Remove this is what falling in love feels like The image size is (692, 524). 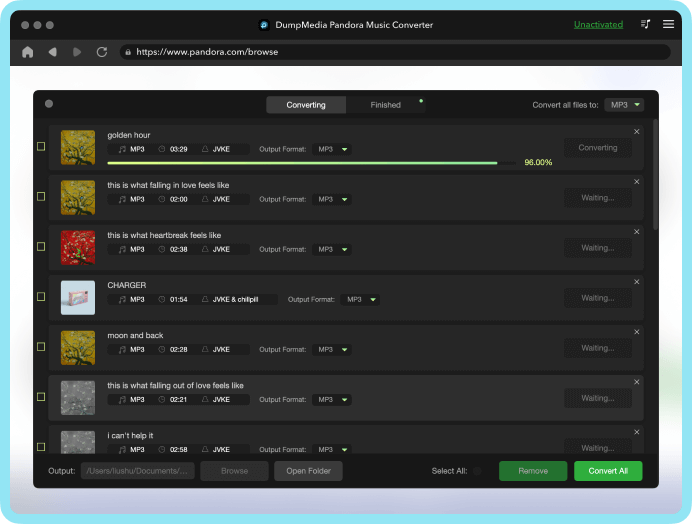coord(636,182)
